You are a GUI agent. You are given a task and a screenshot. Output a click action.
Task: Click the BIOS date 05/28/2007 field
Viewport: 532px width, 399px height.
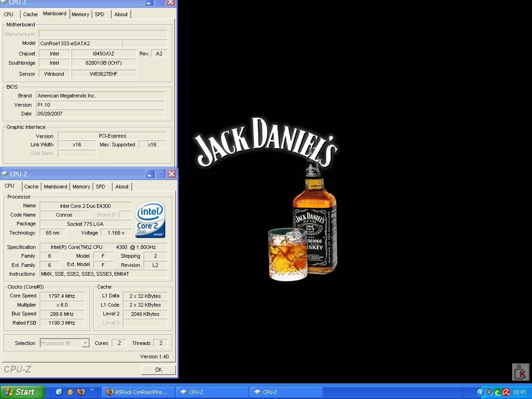100,114
